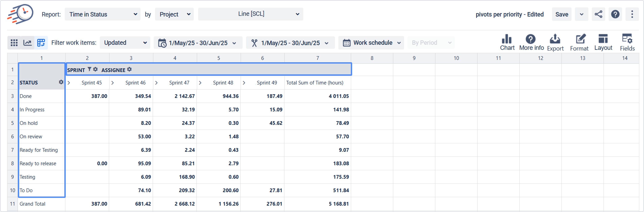Switch to grid table view
Image resolution: width=644 pixels, height=212 pixels.
pyautogui.click(x=14, y=43)
